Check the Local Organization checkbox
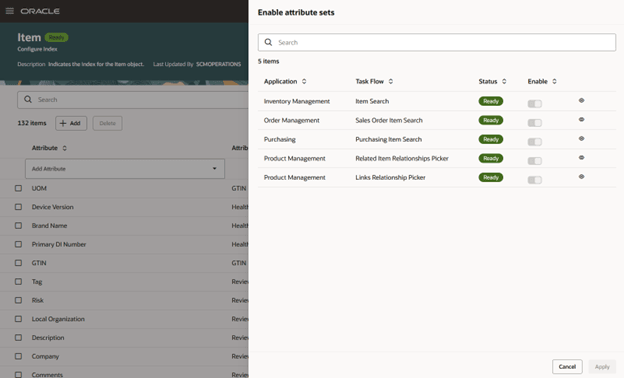The image size is (624, 378). coord(18,319)
